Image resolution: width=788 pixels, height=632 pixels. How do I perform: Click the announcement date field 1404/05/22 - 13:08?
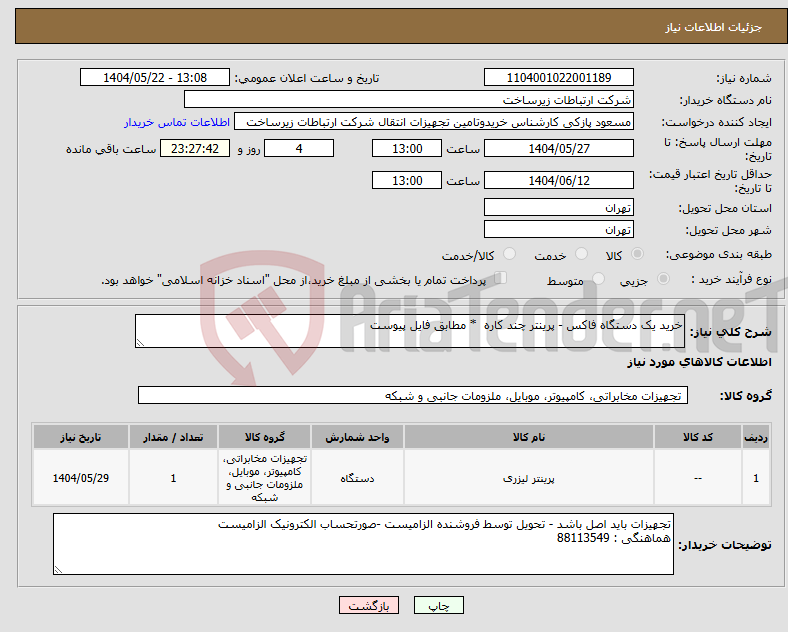click(155, 77)
